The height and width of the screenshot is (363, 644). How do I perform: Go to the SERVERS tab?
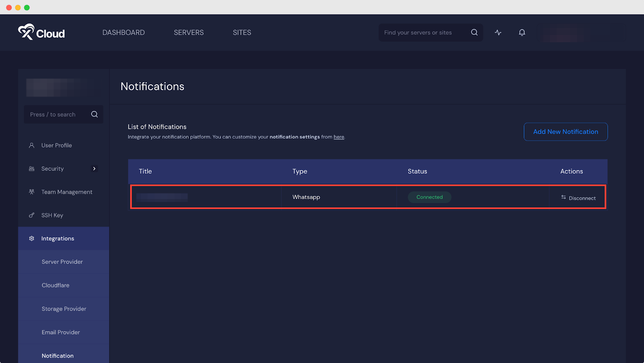point(189,33)
